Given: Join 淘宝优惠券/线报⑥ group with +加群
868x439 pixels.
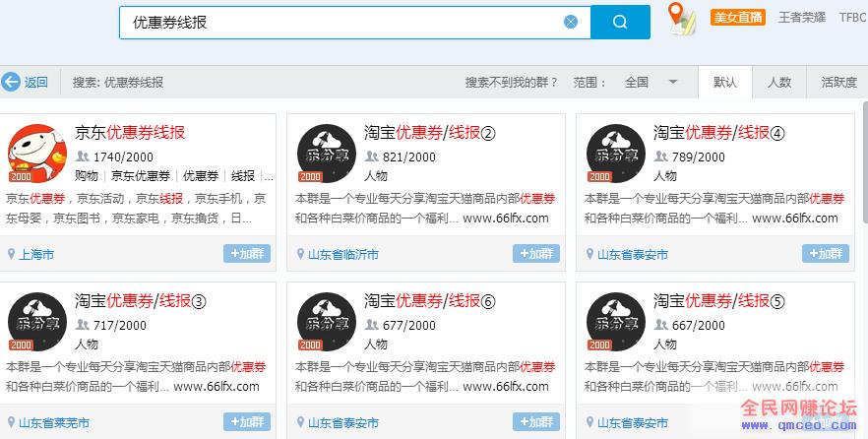Looking at the screenshot, I should click(536, 422).
